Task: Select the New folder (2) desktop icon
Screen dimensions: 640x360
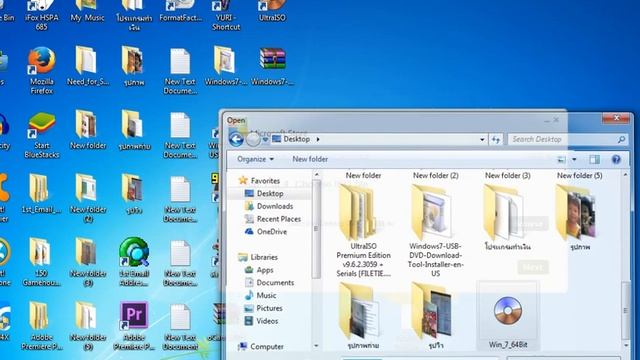Action: (88, 198)
